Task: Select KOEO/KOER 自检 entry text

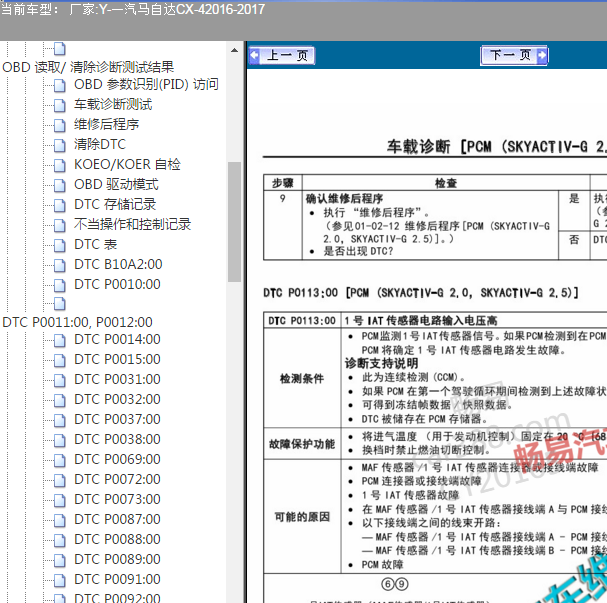Action: [127, 164]
